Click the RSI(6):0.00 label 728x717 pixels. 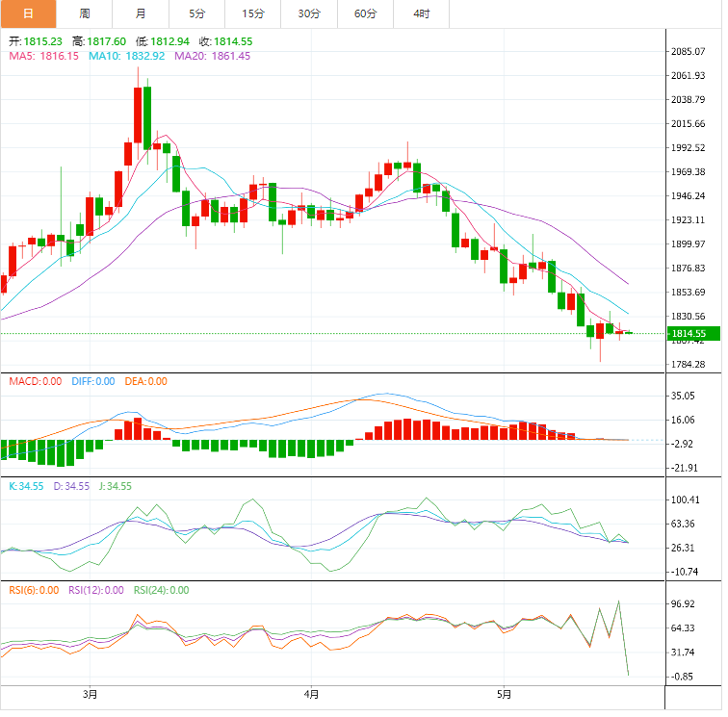click(x=34, y=590)
